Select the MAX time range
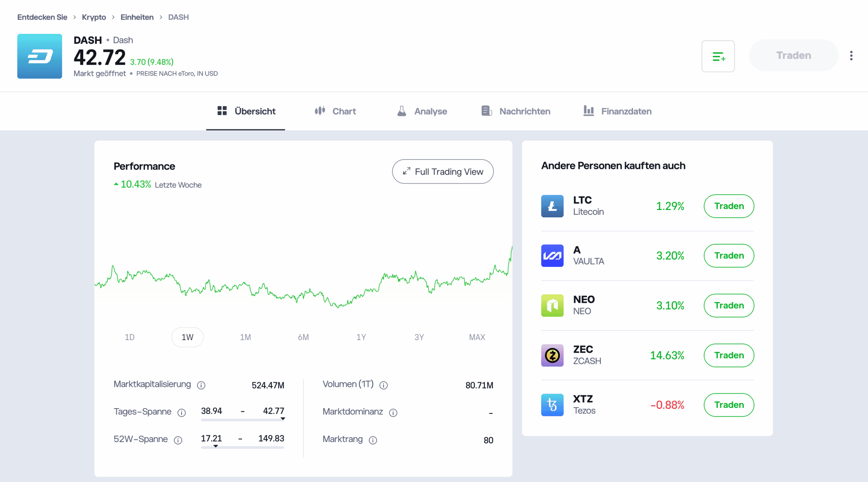 coord(477,337)
